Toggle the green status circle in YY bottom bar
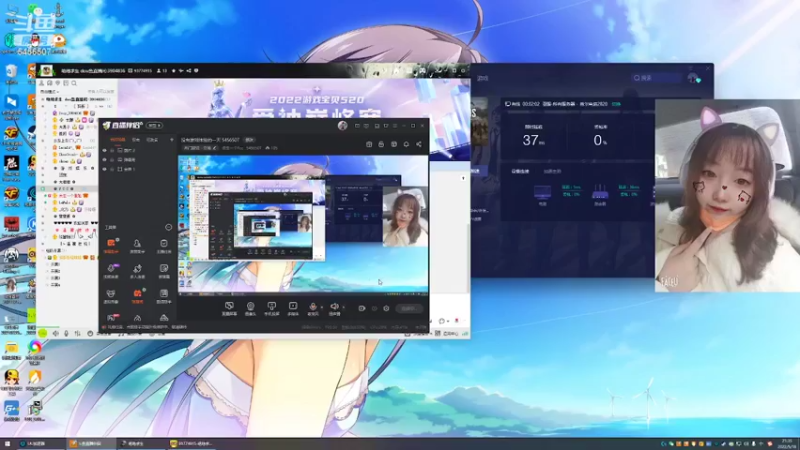Image resolution: width=800 pixels, height=450 pixels. [42, 333]
